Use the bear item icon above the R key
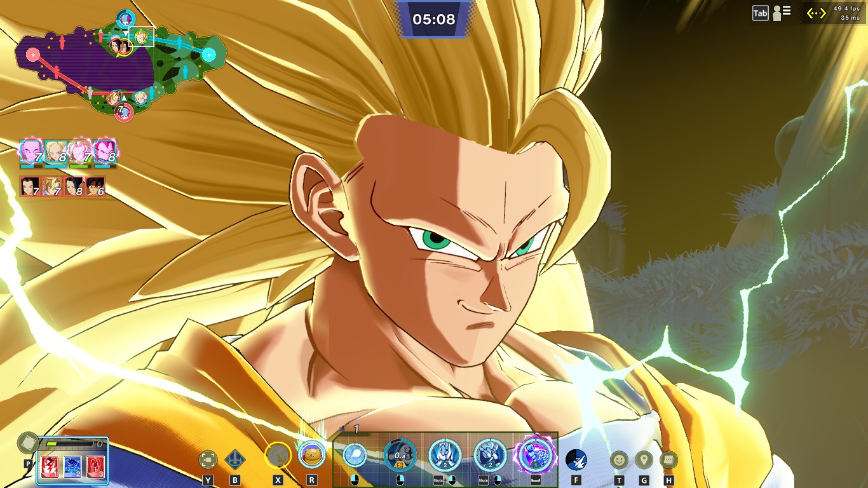The image size is (868, 488). (311, 455)
